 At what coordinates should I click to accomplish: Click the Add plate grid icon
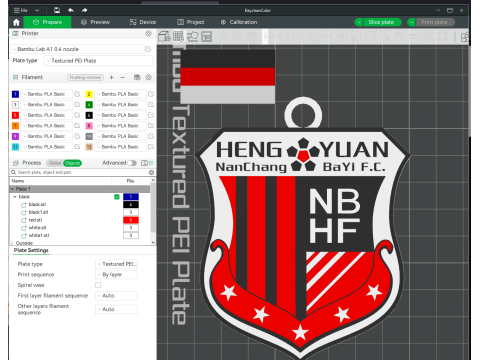pyautogui.click(x=178, y=36)
